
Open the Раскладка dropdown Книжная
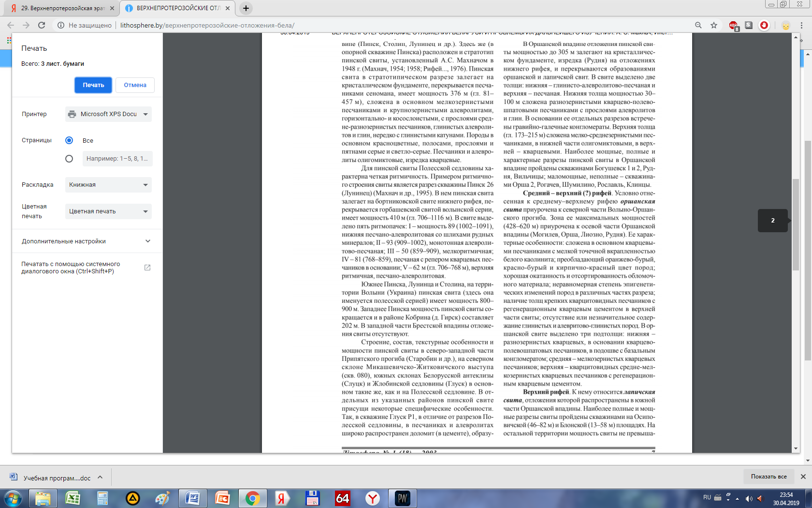click(x=108, y=185)
